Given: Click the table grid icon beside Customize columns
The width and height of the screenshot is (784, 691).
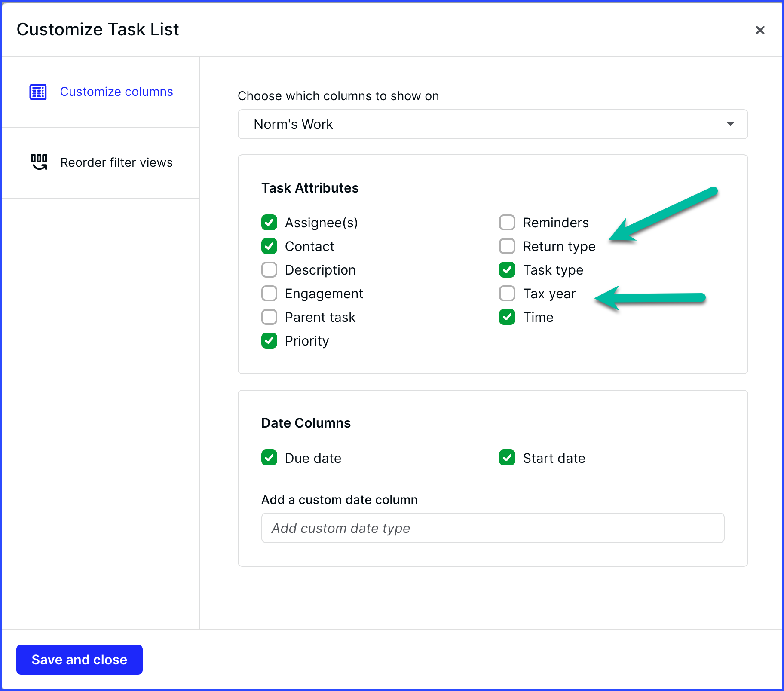Looking at the screenshot, I should click(37, 92).
